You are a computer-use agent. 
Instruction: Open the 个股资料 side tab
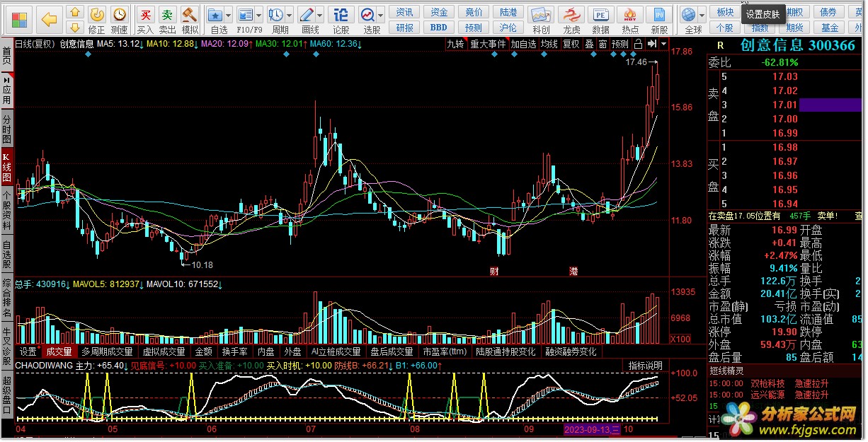click(x=6, y=211)
